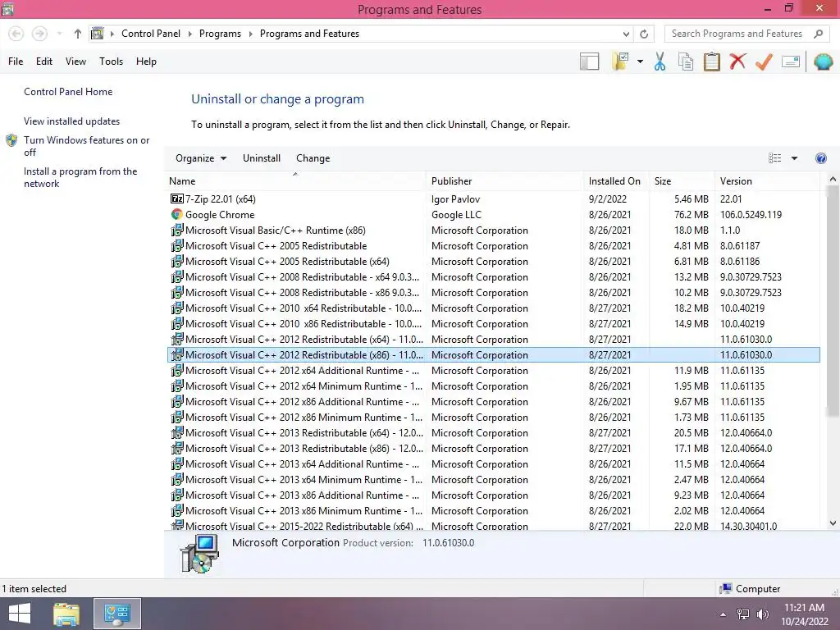
Task: Click the Cut scissors icon in toolbar
Action: (660, 62)
